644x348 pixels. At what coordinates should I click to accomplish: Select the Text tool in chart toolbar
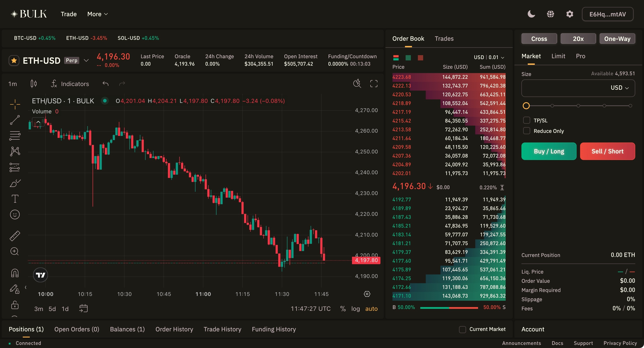point(15,199)
